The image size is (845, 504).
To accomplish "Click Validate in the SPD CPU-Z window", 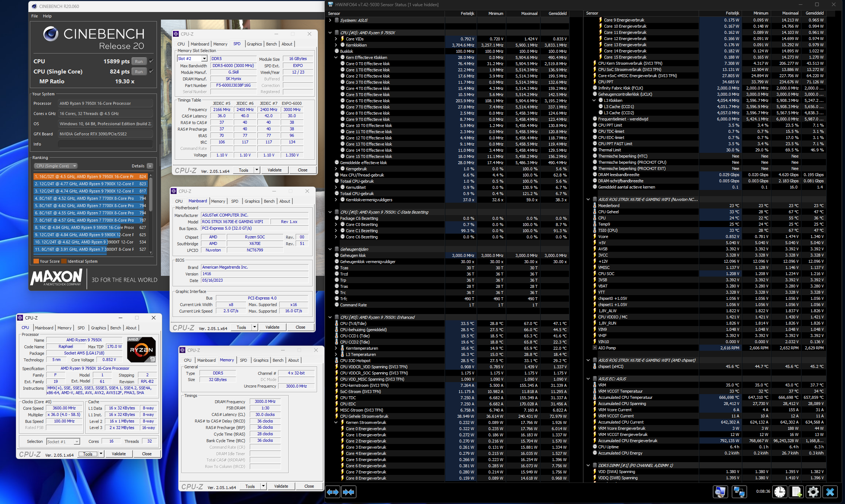I will click(x=275, y=170).
